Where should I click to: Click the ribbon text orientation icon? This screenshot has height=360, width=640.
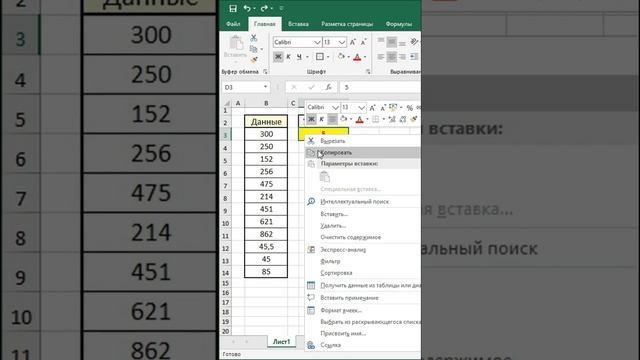coord(414,42)
